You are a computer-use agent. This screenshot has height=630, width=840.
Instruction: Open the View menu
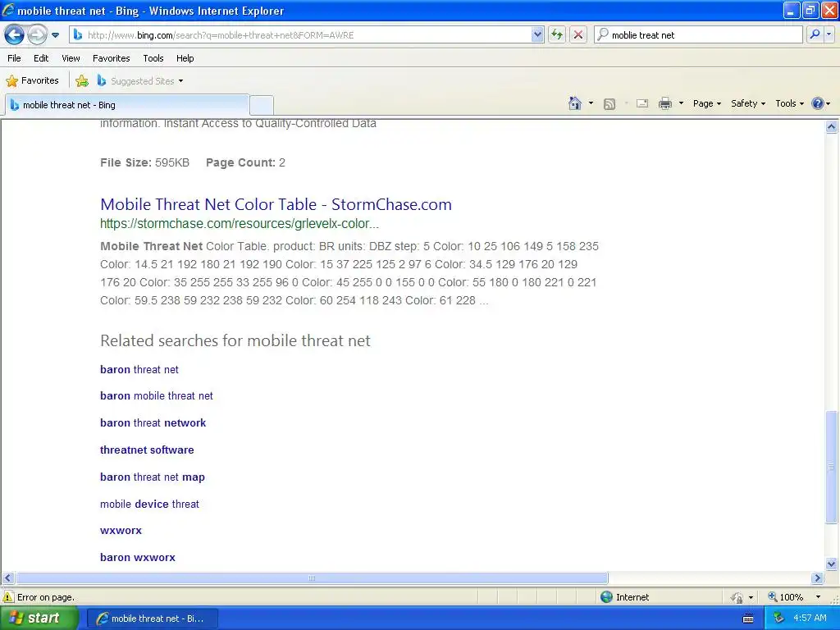pos(71,58)
